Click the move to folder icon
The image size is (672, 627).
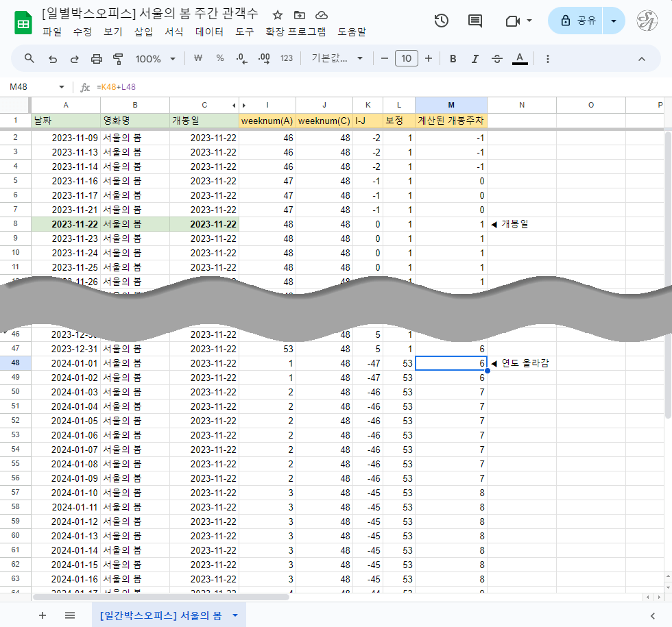coord(299,15)
